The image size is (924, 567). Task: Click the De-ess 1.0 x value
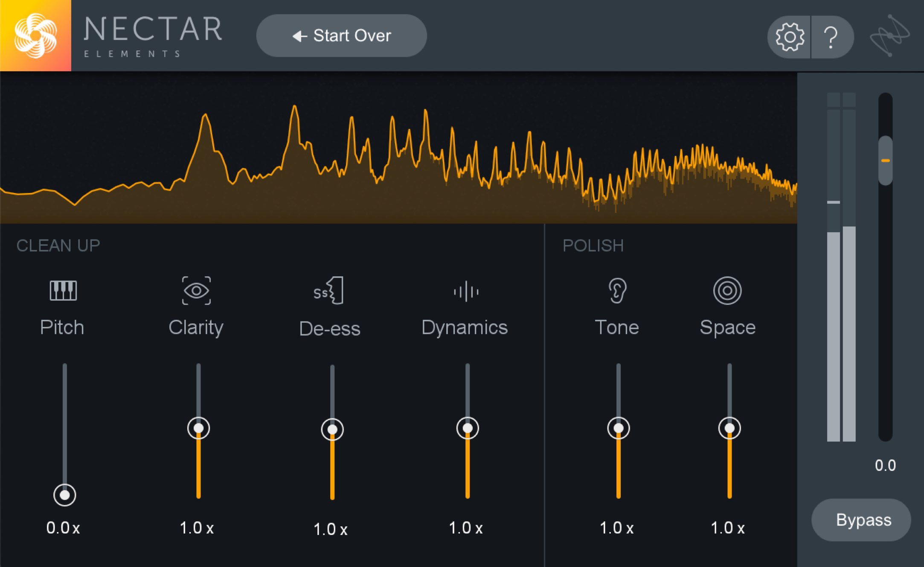[331, 529]
